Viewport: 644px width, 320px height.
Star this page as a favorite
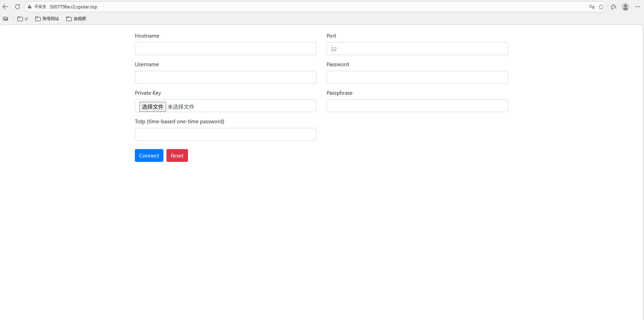[x=601, y=7]
